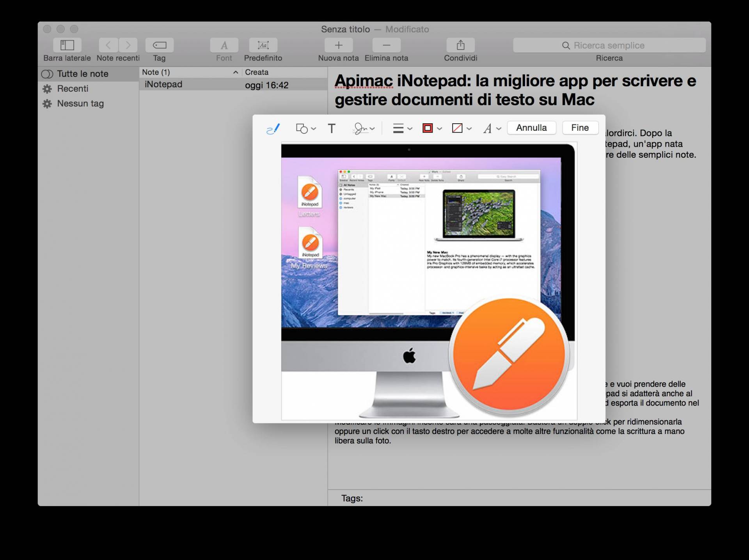Open the fill color picker

462,128
